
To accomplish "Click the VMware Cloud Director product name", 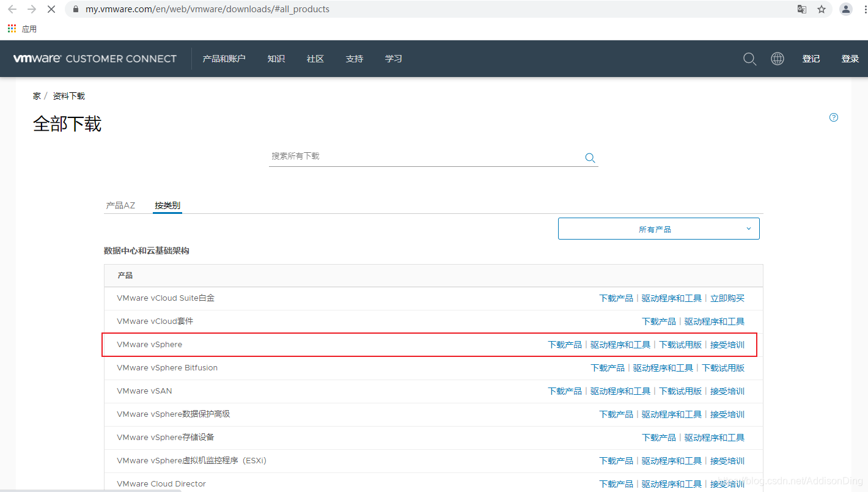I will click(161, 484).
